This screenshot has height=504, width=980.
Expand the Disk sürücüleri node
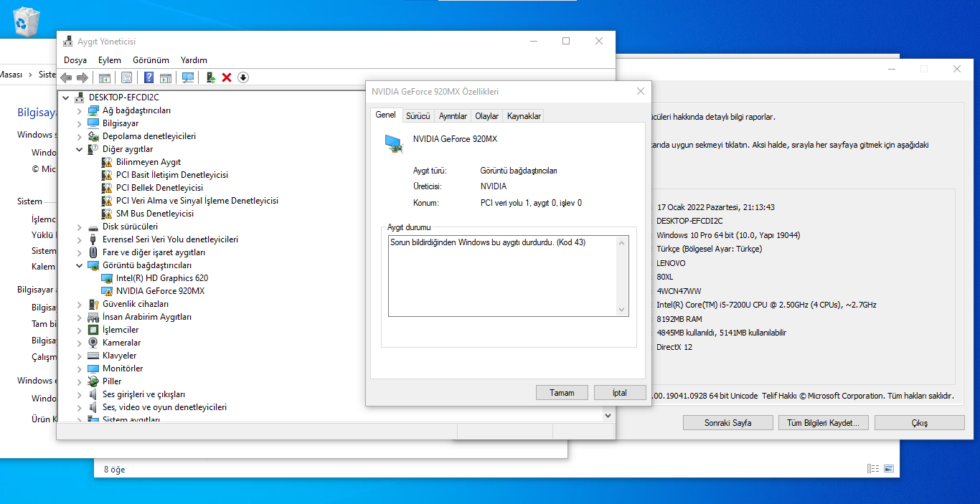pyautogui.click(x=79, y=227)
